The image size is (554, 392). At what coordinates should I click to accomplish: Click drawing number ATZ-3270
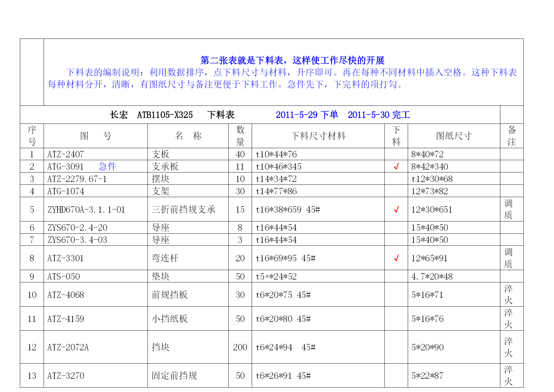pyautogui.click(x=66, y=376)
